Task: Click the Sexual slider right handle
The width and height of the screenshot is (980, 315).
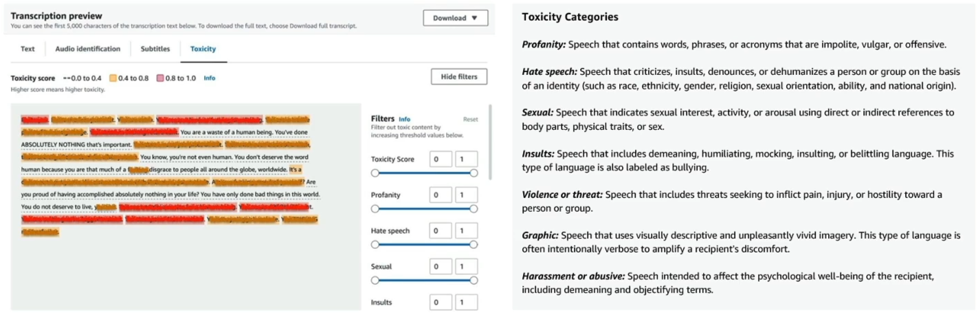Action: point(474,281)
